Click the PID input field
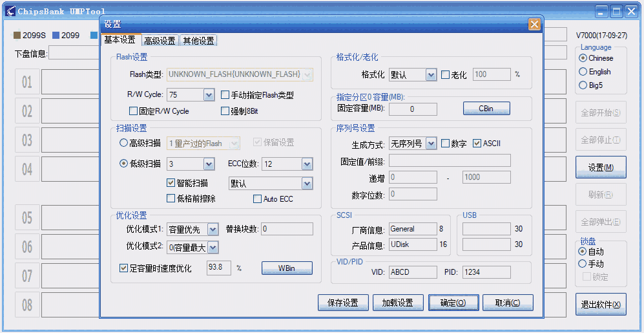This screenshot has width=644, height=333. 486,272
